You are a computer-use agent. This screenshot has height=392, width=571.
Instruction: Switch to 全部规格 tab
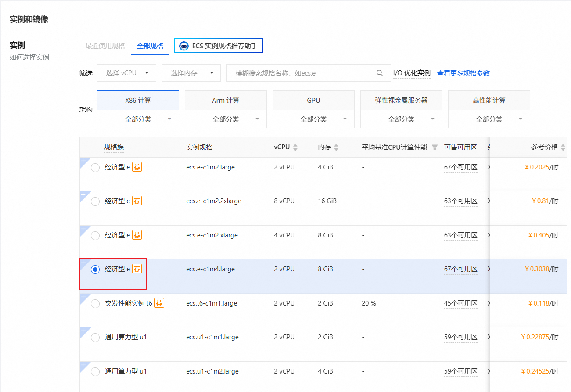click(150, 46)
